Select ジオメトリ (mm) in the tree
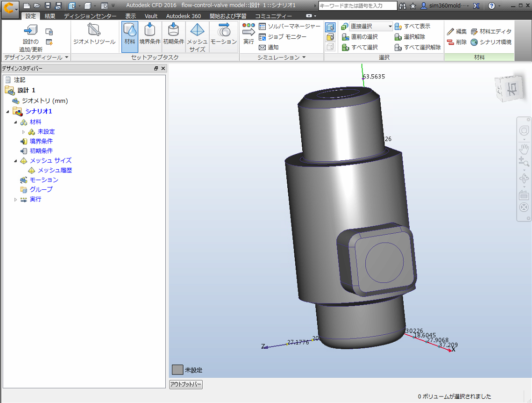The height and width of the screenshot is (403, 532). tap(45, 101)
